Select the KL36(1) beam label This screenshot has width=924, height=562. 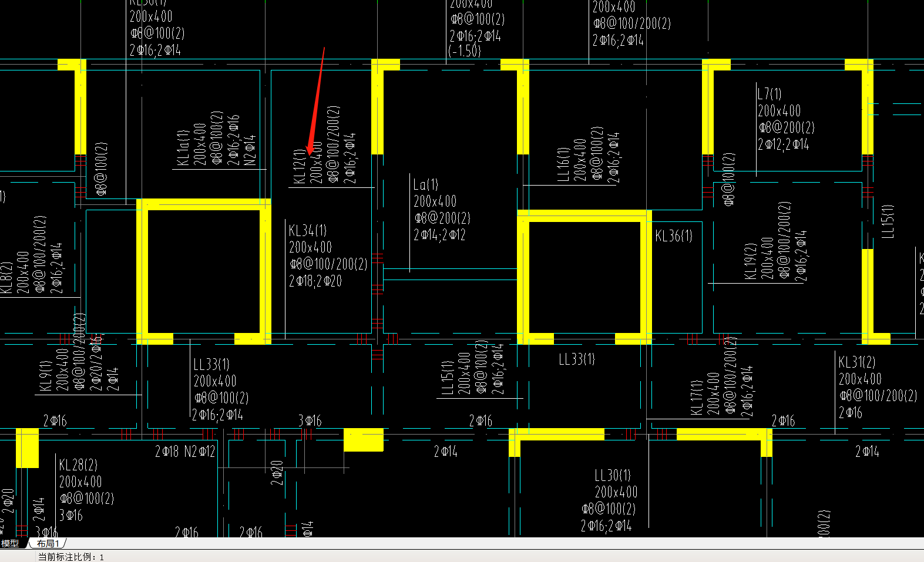click(x=674, y=236)
